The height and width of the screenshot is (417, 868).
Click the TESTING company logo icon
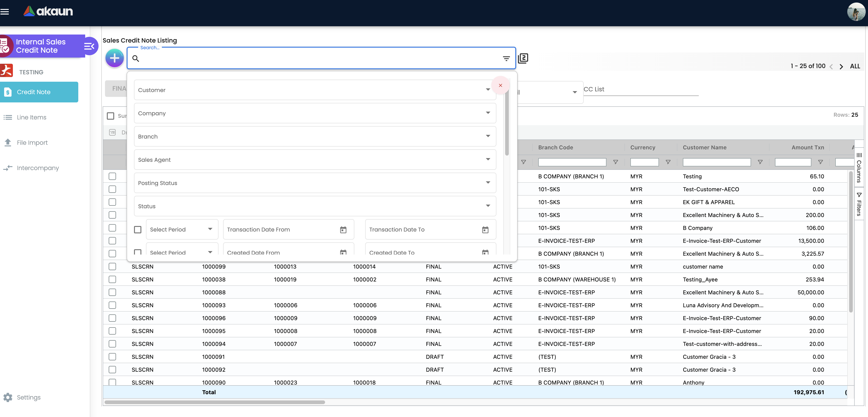(x=6, y=71)
